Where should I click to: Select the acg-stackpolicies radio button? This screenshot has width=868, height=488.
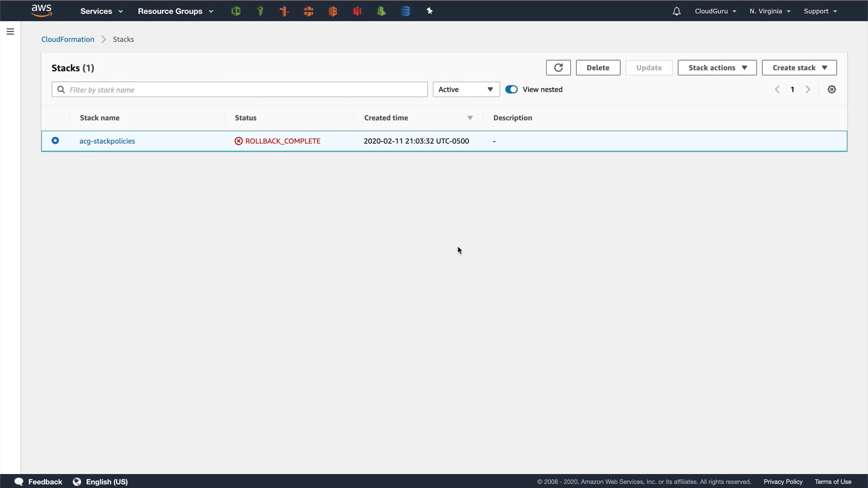point(55,141)
